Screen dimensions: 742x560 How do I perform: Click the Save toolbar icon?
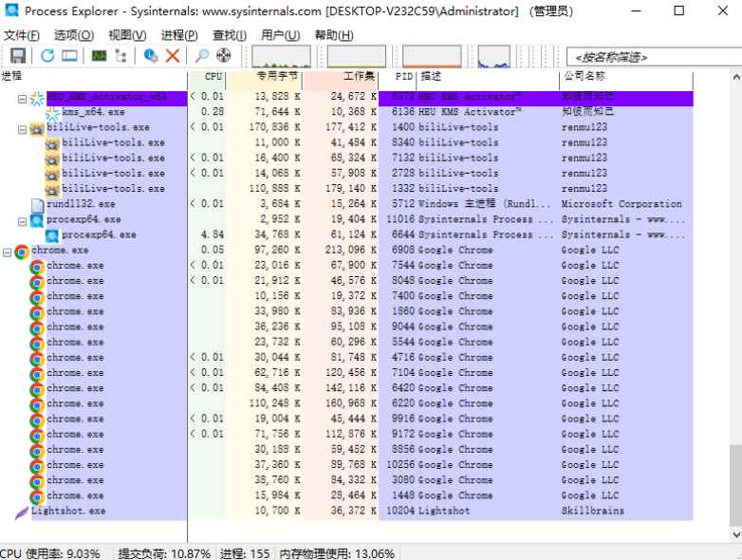coord(18,56)
